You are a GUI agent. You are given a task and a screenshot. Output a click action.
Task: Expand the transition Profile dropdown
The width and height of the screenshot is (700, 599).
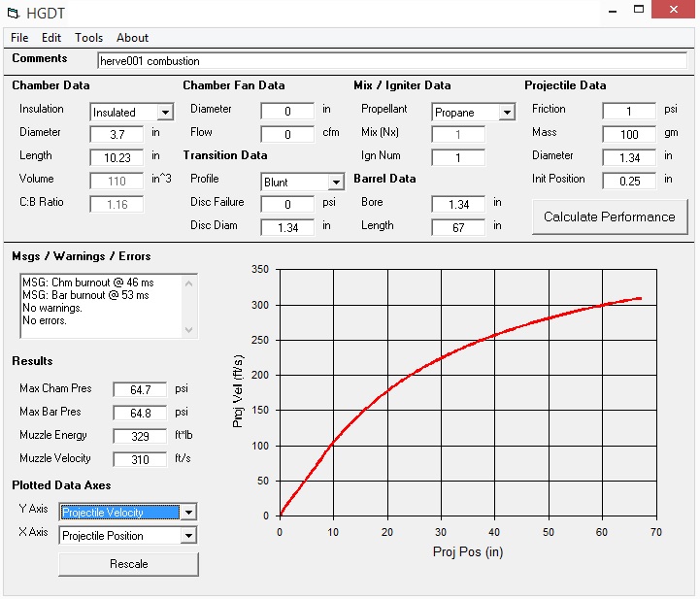pos(335,183)
